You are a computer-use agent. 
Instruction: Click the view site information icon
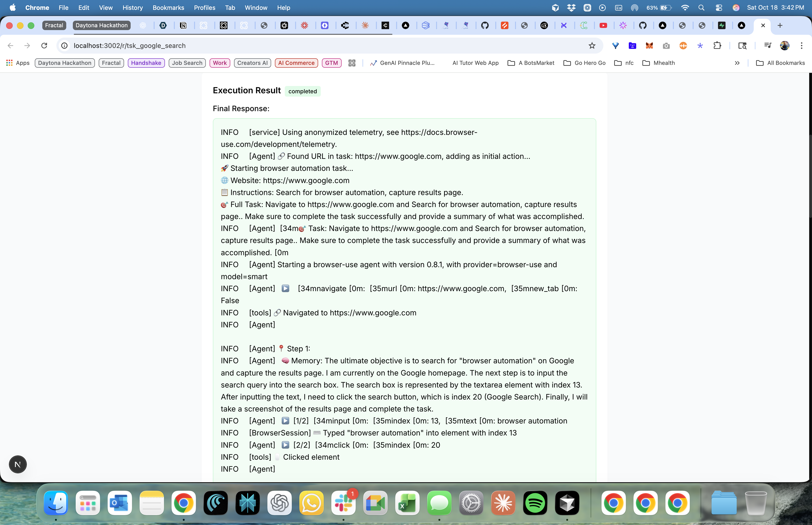coord(64,46)
